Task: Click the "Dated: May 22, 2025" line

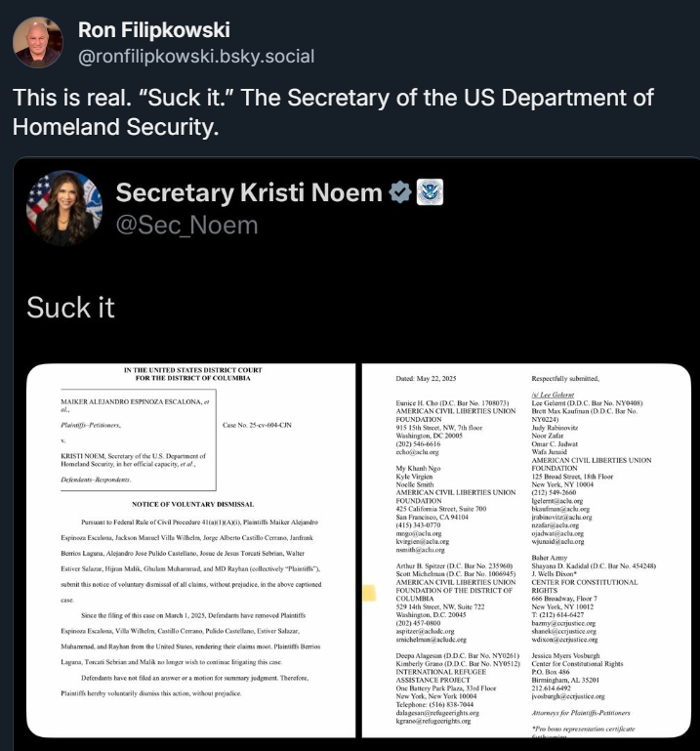Action: pos(426,378)
